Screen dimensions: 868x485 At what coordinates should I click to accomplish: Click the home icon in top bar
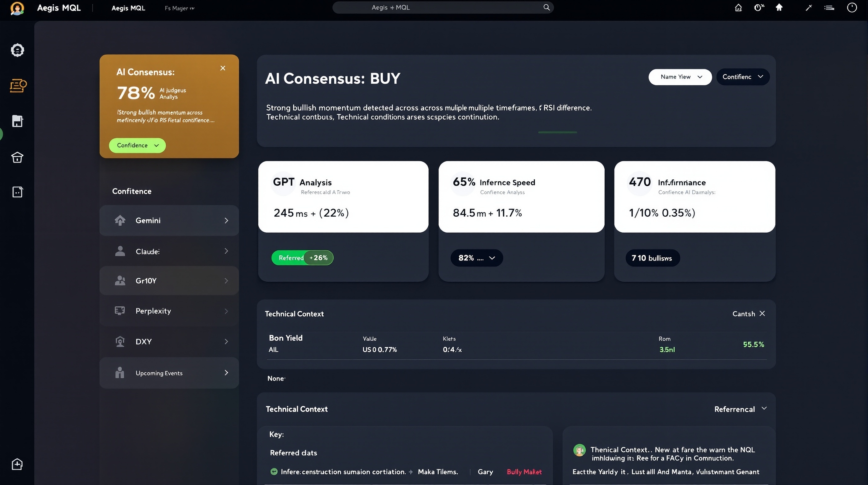(x=738, y=8)
